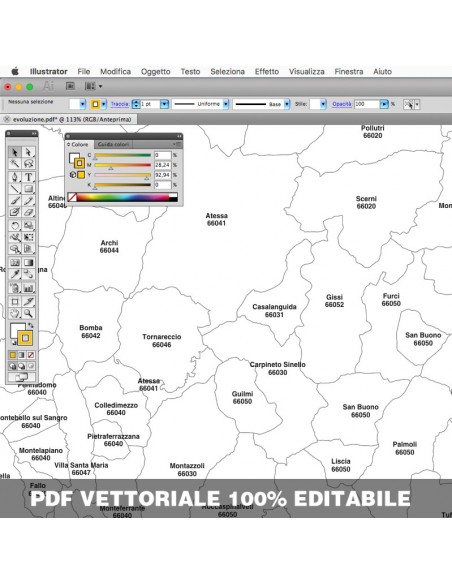The image size is (452, 584).
Task: Open the Effetto menu
Action: (267, 72)
